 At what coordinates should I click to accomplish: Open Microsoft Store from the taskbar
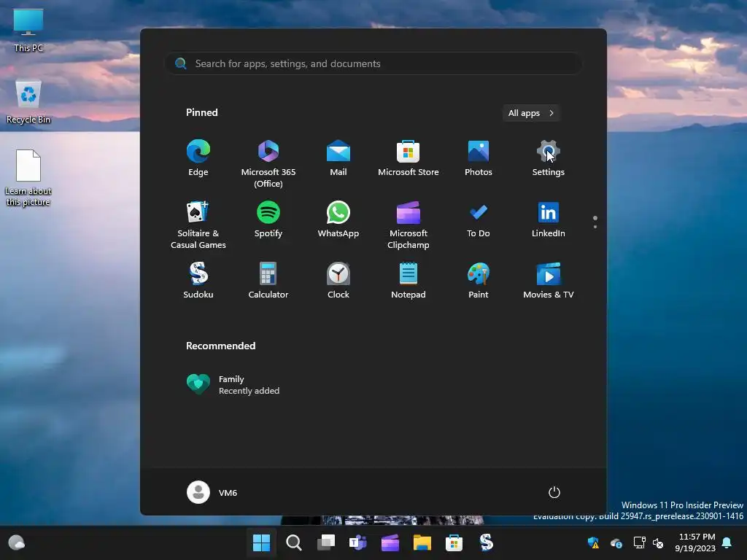[x=454, y=542]
